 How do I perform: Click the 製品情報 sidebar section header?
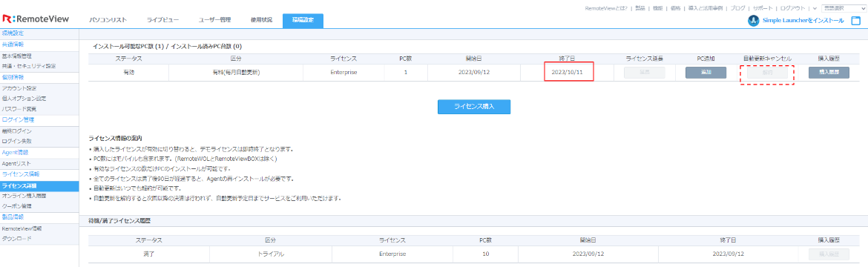pyautogui.click(x=13, y=217)
